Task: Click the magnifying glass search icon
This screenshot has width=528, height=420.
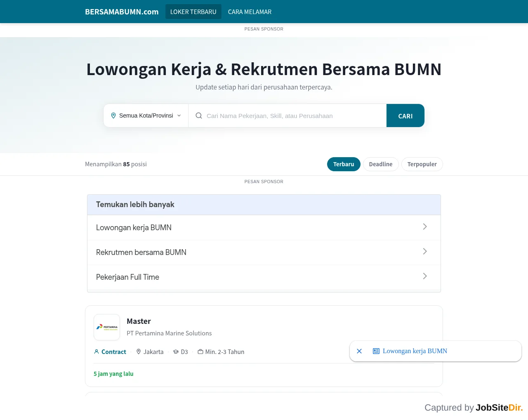Action: tap(199, 116)
